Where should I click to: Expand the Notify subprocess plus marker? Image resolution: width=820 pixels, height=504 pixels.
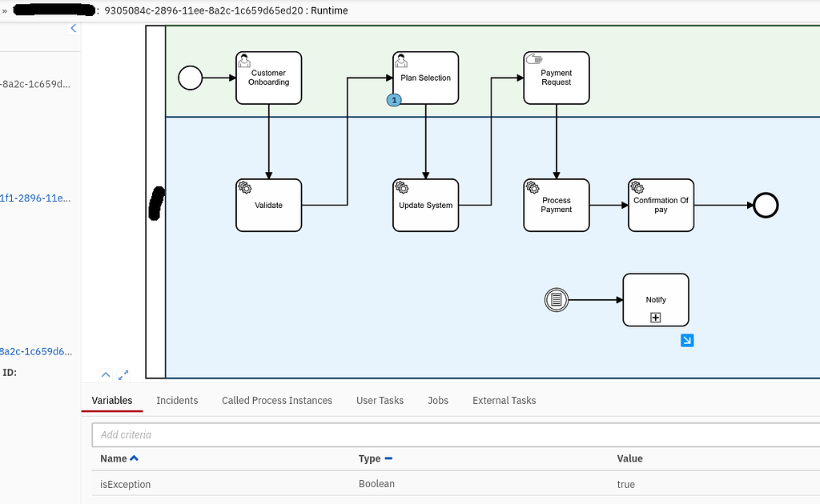pyautogui.click(x=656, y=317)
